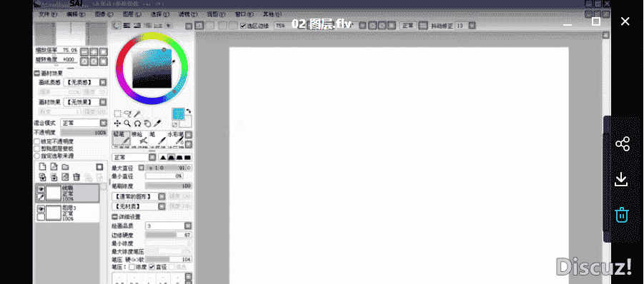Open the 选择 menu
The height and width of the screenshot is (284, 644).
click(x=160, y=14)
